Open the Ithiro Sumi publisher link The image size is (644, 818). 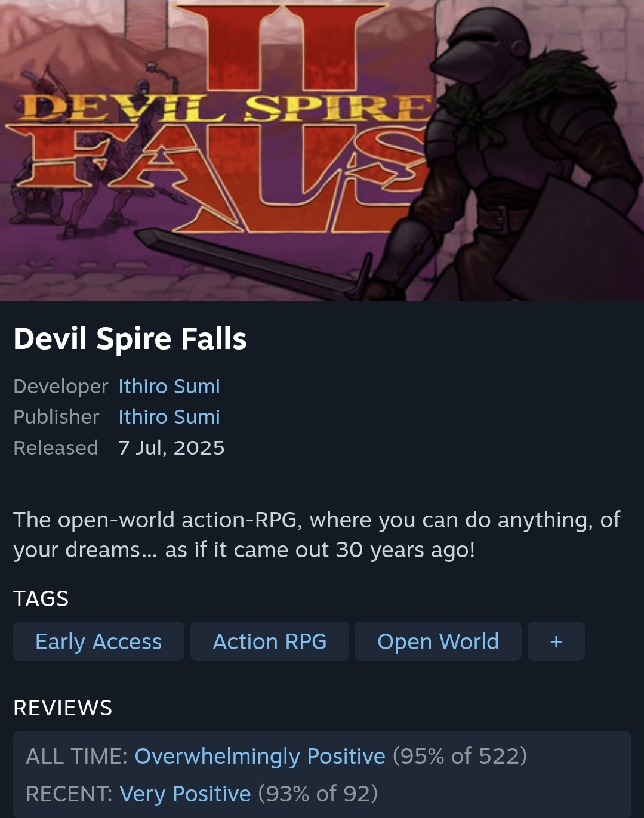[169, 417]
